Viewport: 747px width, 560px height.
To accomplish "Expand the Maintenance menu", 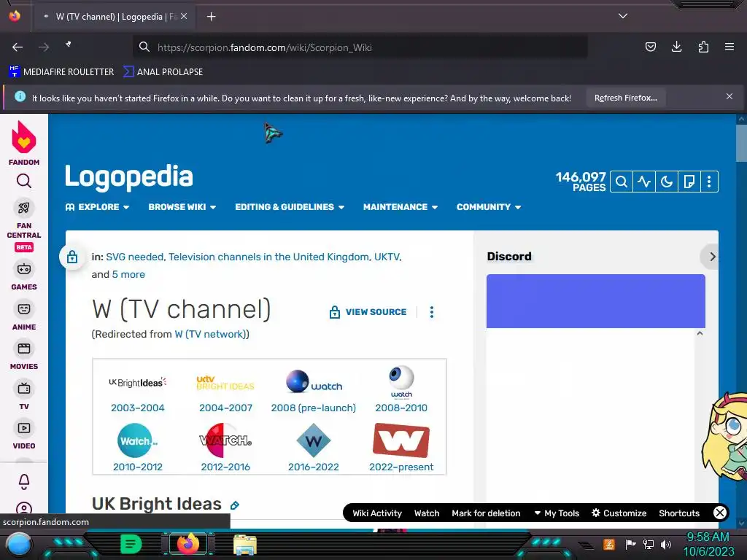I will 400,207.
